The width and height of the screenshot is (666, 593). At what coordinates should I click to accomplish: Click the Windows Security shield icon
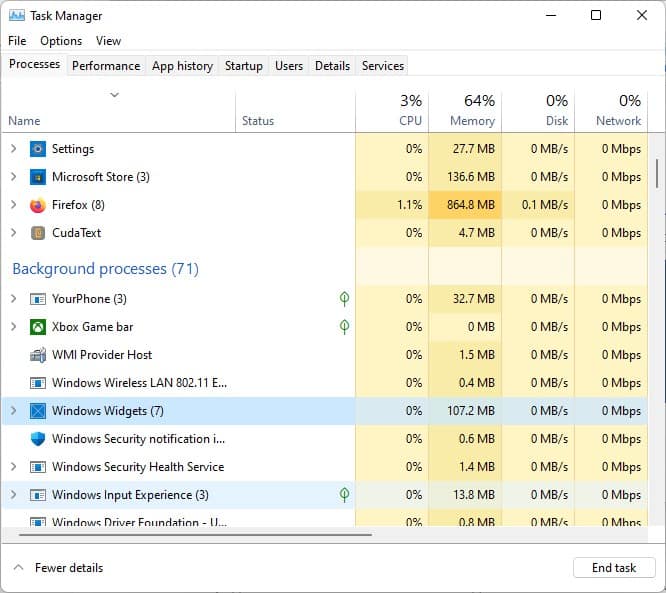38,439
